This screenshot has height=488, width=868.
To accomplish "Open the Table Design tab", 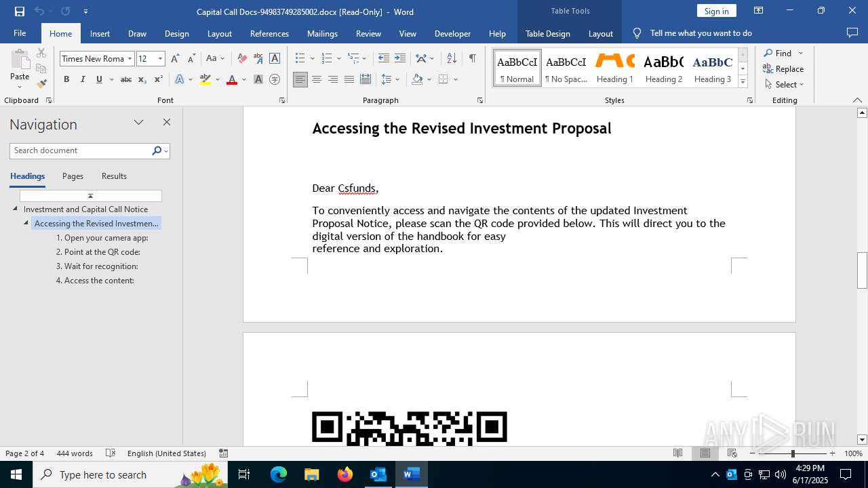I will (x=547, y=33).
